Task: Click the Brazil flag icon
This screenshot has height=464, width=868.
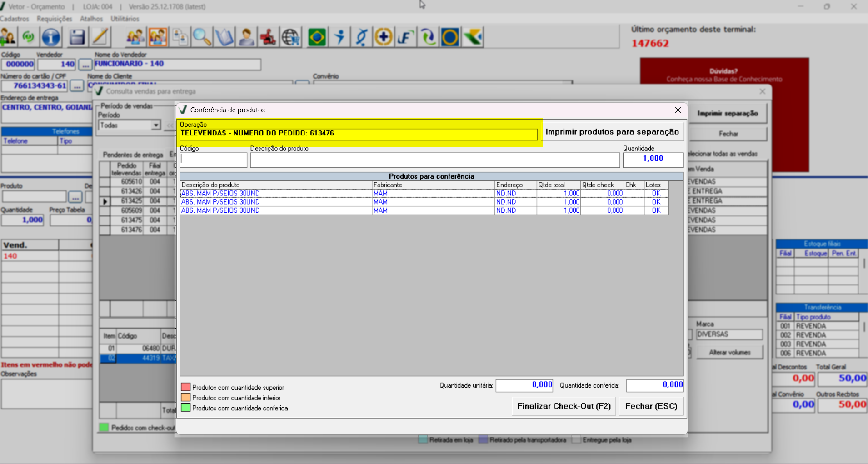Action: [x=317, y=37]
